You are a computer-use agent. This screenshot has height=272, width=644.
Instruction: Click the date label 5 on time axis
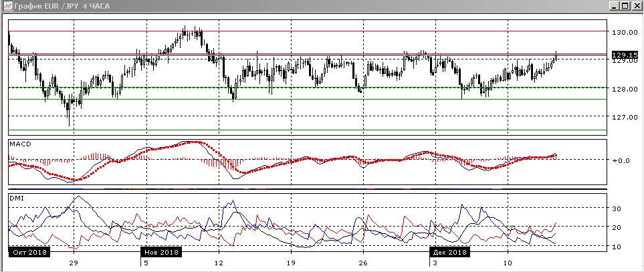pyautogui.click(x=146, y=263)
